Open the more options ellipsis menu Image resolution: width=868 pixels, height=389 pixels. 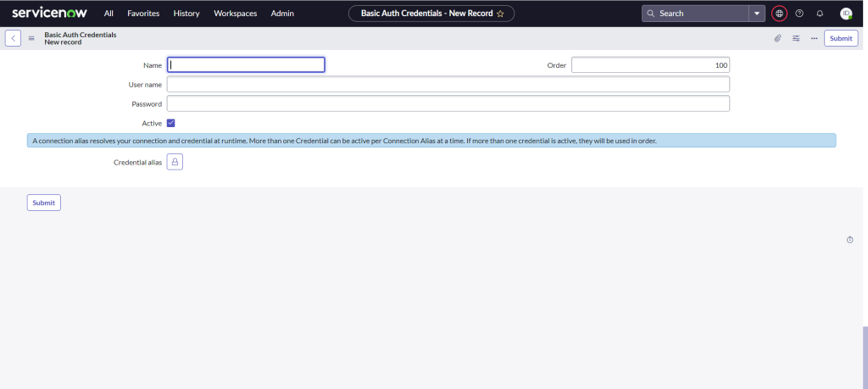coord(814,38)
